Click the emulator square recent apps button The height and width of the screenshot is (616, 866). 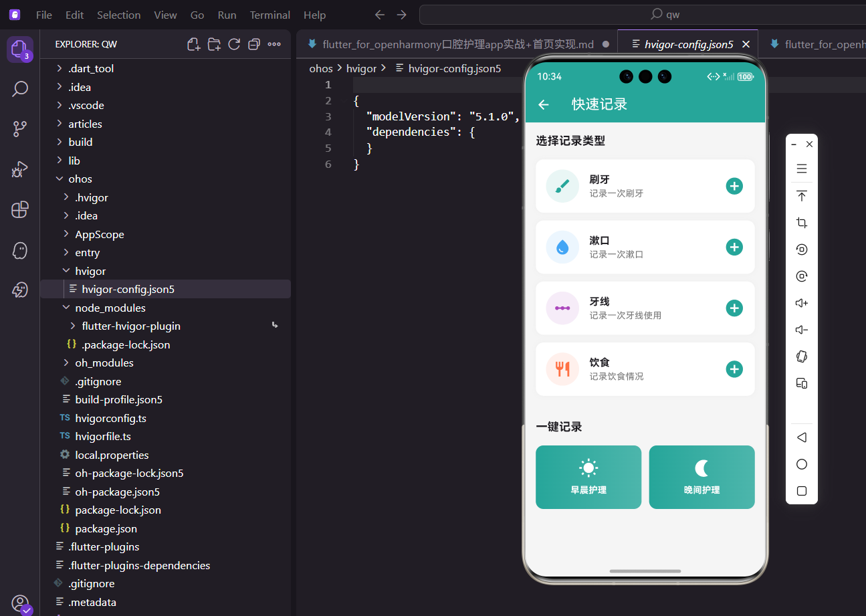pyautogui.click(x=802, y=491)
